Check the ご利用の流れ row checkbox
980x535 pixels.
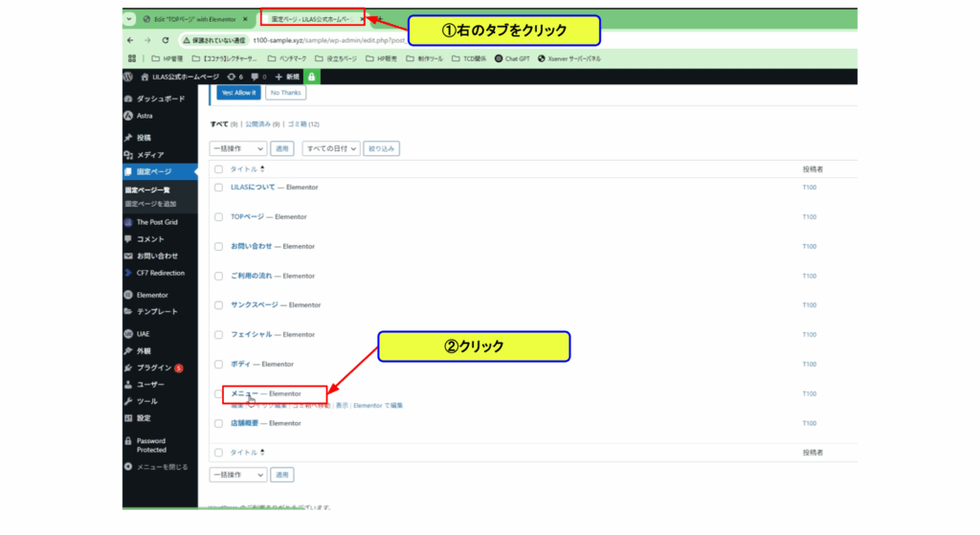(219, 276)
